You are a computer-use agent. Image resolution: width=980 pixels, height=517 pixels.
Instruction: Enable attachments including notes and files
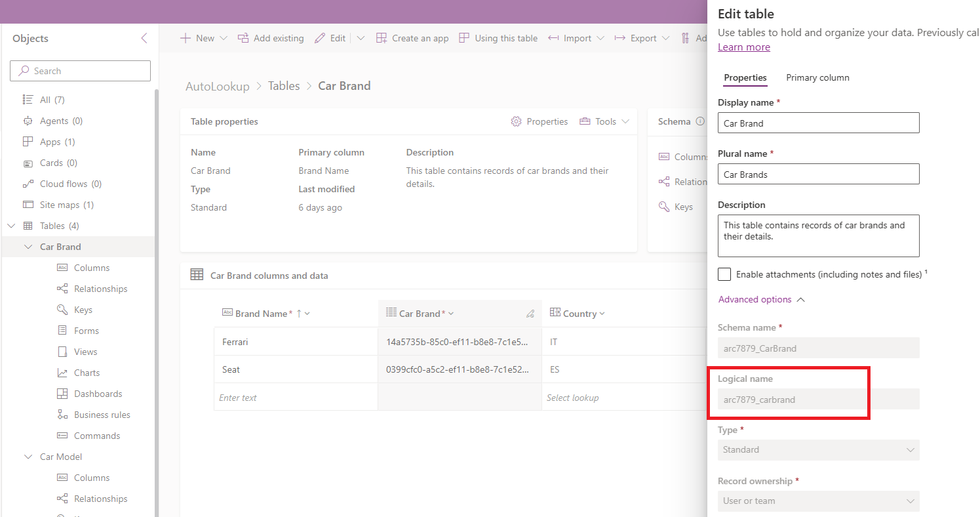pyautogui.click(x=724, y=274)
